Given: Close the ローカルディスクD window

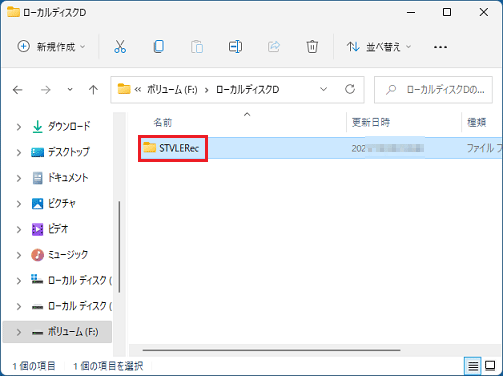Looking at the screenshot, I should [484, 12].
